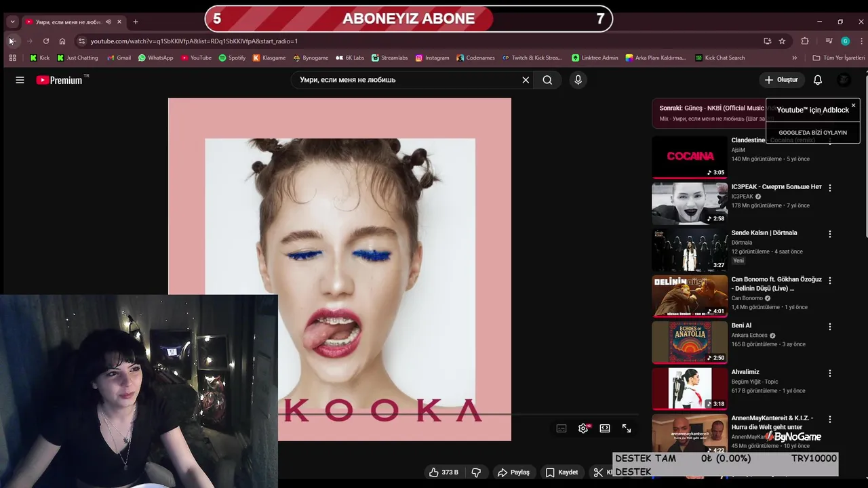Open the Hurra die Welt video title
Viewport: 868px width, 488px height.
pos(772,422)
